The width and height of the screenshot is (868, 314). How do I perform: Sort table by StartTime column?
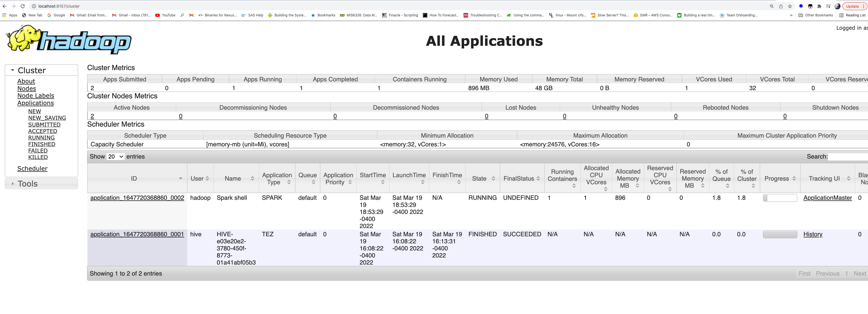tap(373, 178)
